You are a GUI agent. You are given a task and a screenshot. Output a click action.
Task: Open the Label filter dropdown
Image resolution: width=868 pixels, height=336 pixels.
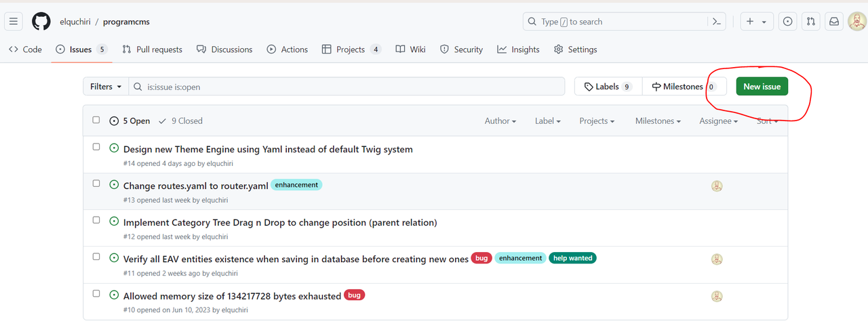(548, 121)
